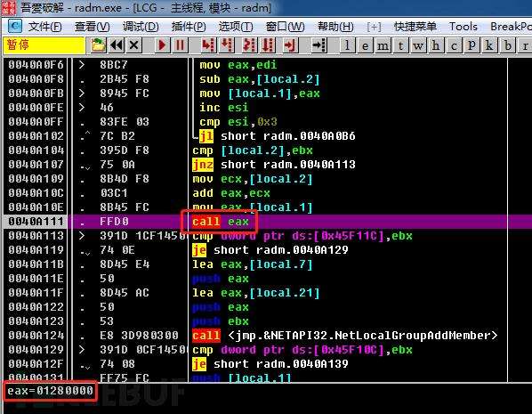Screen dimensions: 532x414
Task: Open executable modules with 'e' button
Action: [365, 45]
